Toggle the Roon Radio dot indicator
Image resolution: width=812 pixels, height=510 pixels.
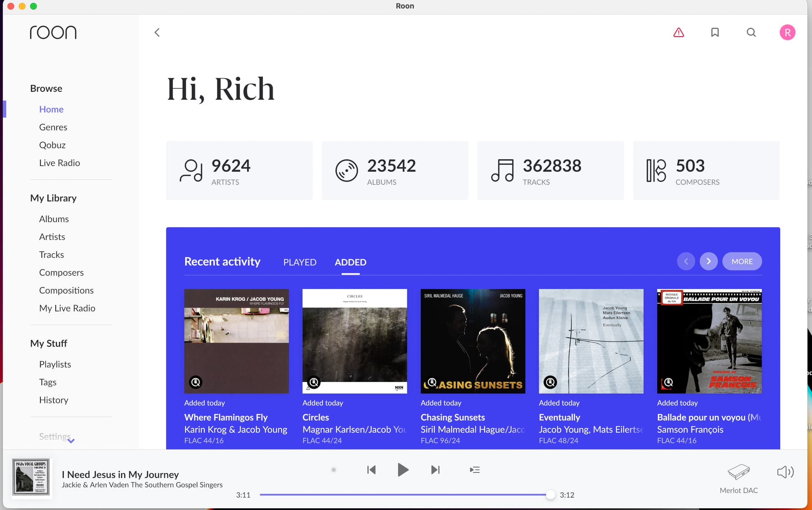tap(334, 470)
